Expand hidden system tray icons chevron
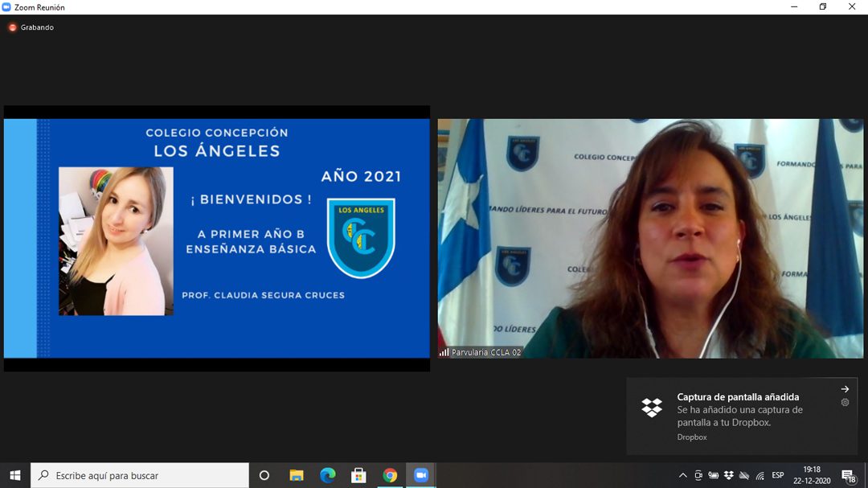 (682, 475)
